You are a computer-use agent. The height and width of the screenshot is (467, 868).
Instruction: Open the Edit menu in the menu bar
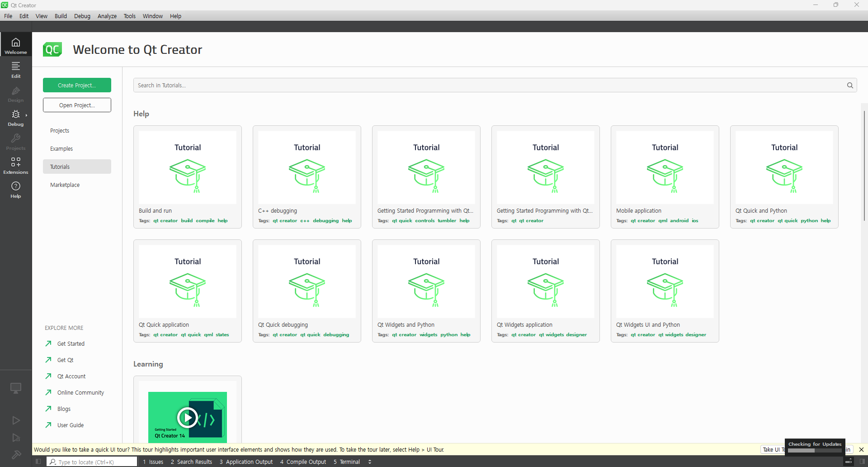tap(24, 16)
